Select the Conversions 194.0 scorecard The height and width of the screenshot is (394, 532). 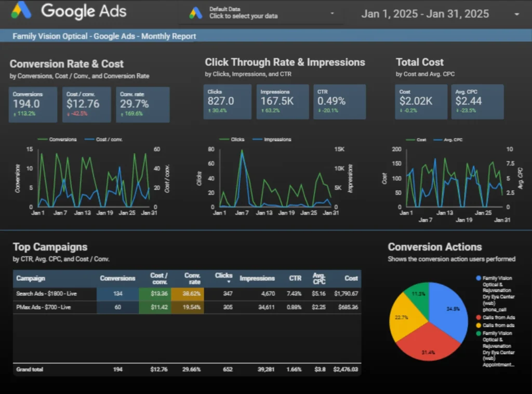[33, 104]
